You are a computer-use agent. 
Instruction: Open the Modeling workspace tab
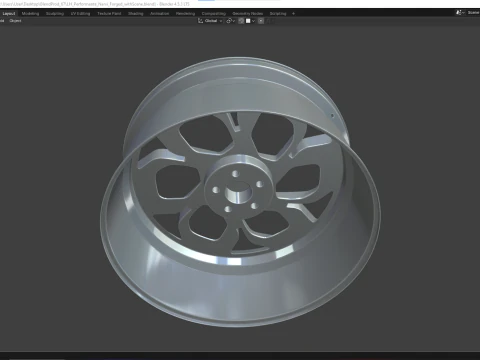pyautogui.click(x=30, y=14)
